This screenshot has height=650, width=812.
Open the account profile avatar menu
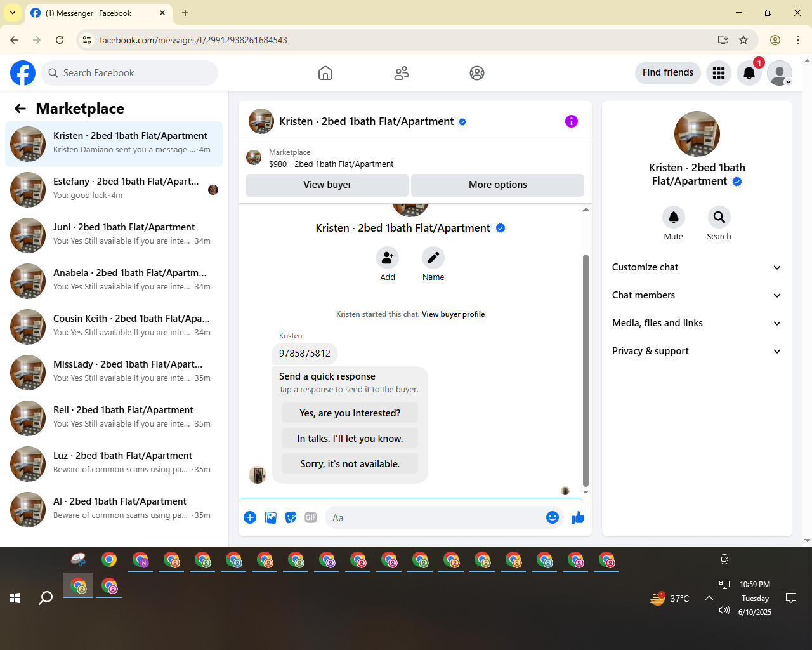780,73
